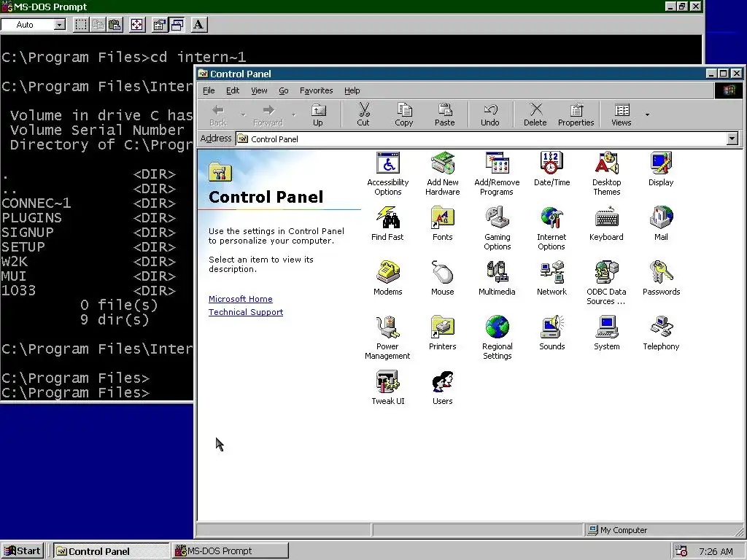The width and height of the screenshot is (747, 560).
Task: Click the MS-DOS Prompt Font button
Action: click(x=198, y=25)
